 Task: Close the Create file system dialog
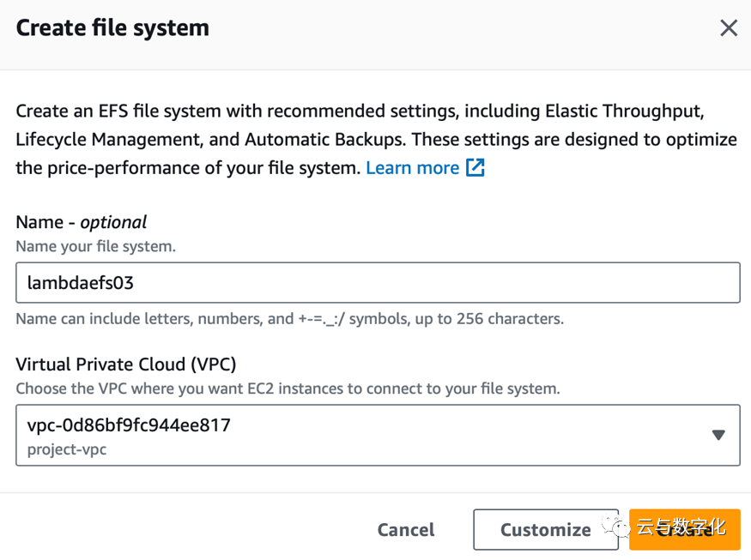[728, 28]
